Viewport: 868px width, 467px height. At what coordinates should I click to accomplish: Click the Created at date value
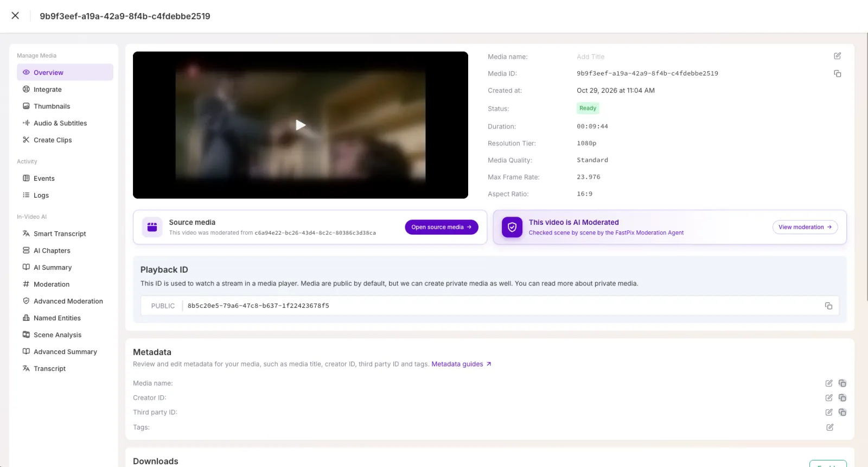616,91
